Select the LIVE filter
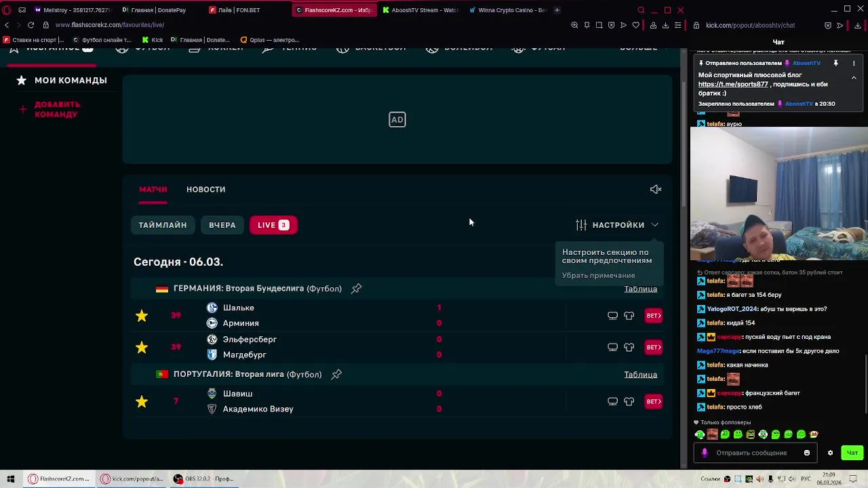Screen dimensions: 868x488 [273, 225]
